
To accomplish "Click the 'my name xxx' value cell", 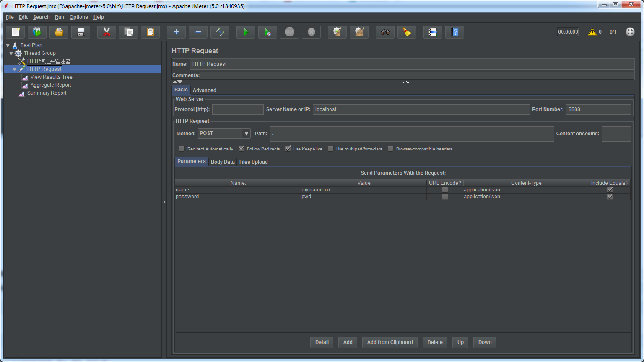I will tap(364, 190).
